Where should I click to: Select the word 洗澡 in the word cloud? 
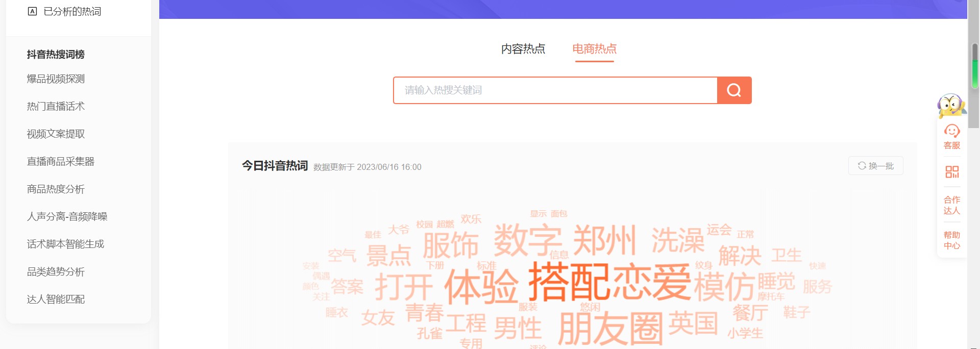tap(678, 240)
